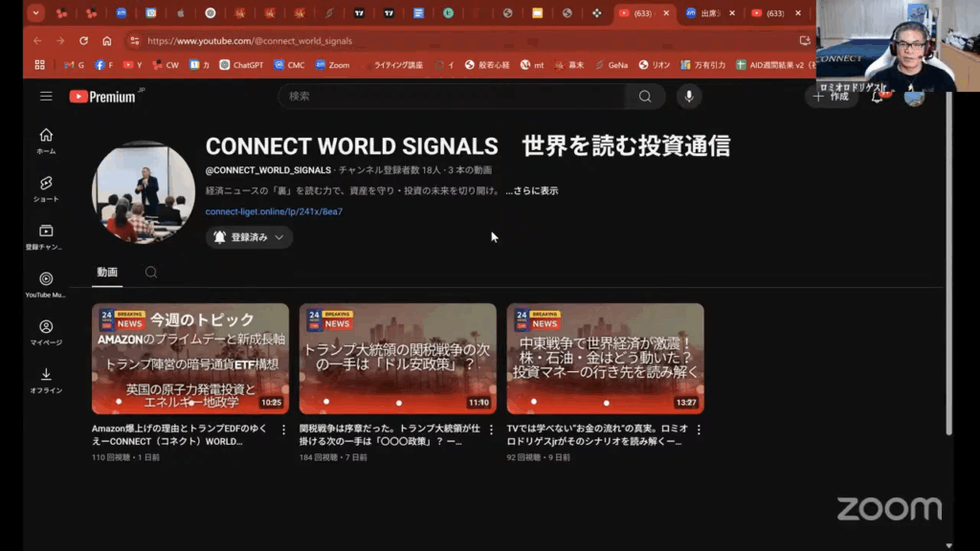This screenshot has height=551, width=980.
Task: Open the channel profile picture
Action: 144,192
